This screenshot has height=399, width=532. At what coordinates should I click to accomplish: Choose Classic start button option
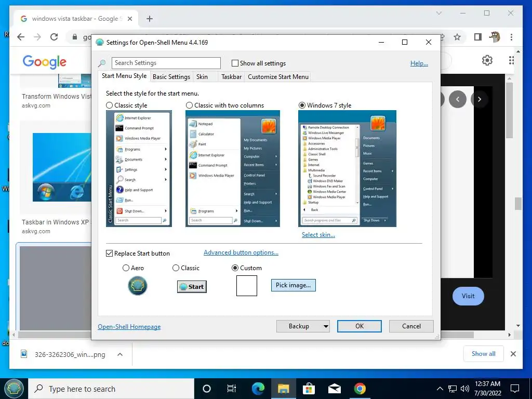click(x=176, y=268)
